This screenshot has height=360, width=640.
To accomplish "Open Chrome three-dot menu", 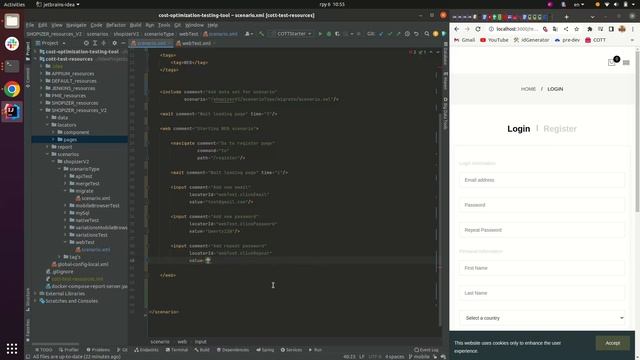I will [633, 29].
